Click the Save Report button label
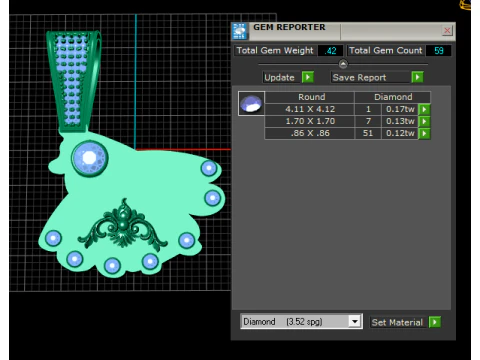This screenshot has width=480, height=360. pyautogui.click(x=359, y=78)
